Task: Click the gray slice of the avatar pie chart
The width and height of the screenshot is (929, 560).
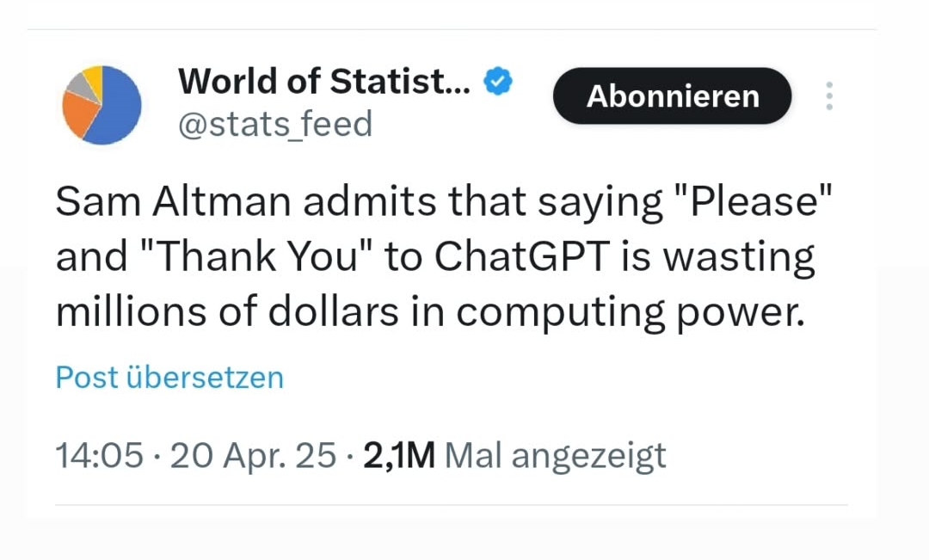Action: (x=77, y=87)
